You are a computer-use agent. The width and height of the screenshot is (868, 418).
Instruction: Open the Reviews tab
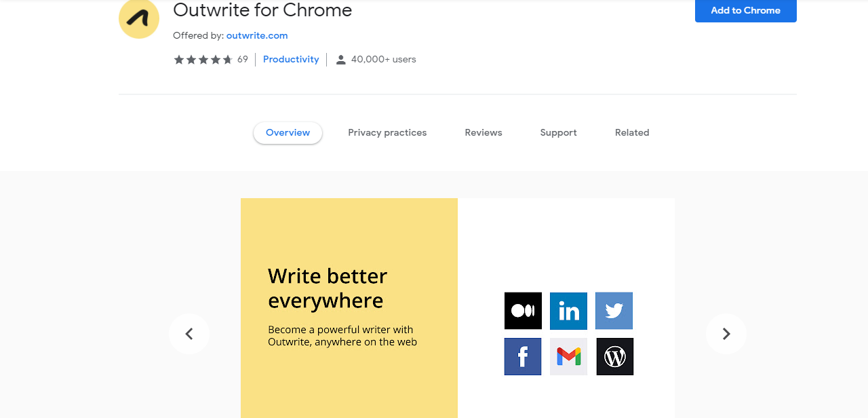[483, 132]
